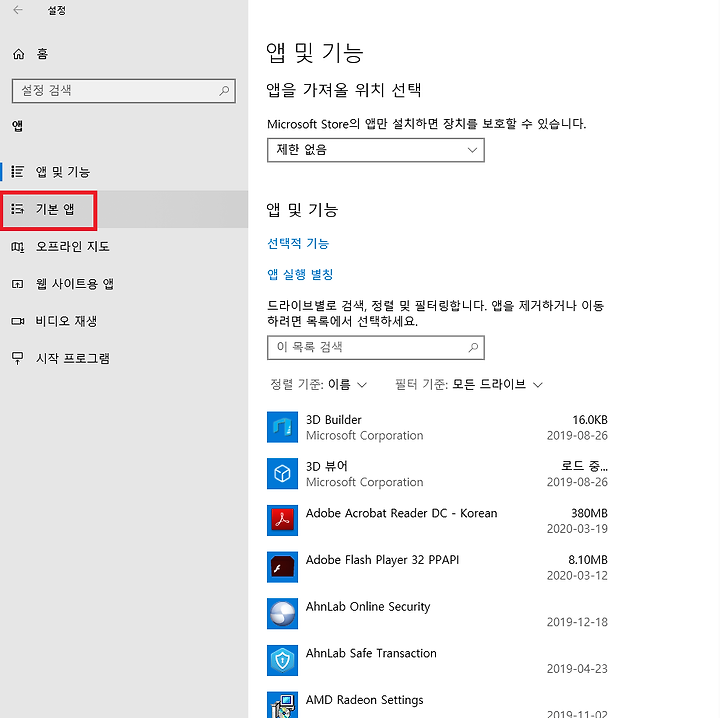Click the home icon beside 홈
The image size is (720, 718).
[x=18, y=54]
